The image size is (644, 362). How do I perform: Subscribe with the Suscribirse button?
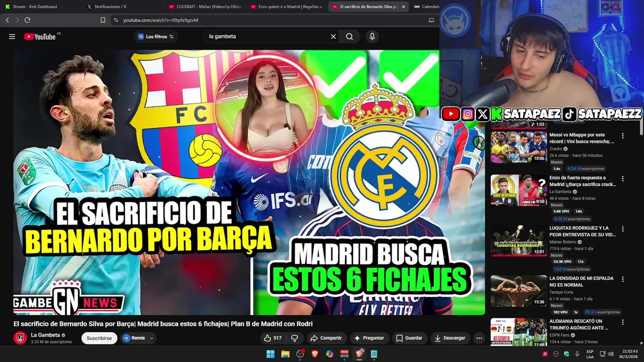coord(99,338)
